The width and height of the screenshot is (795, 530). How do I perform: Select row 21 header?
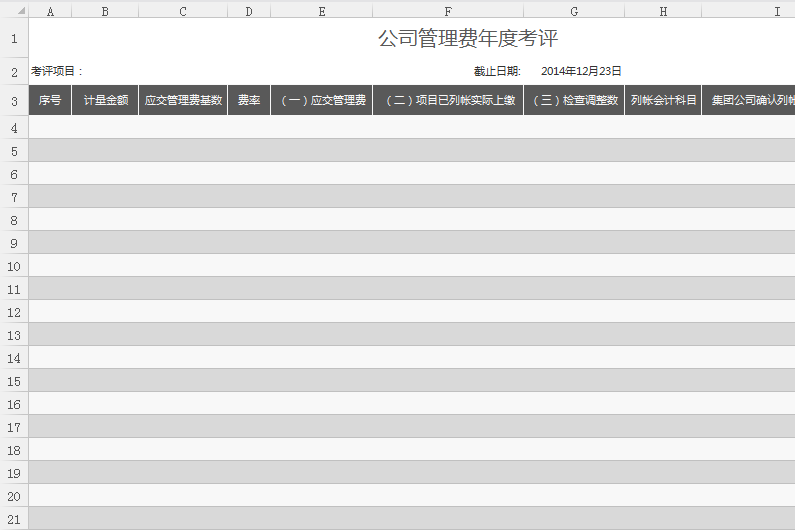coord(14,519)
